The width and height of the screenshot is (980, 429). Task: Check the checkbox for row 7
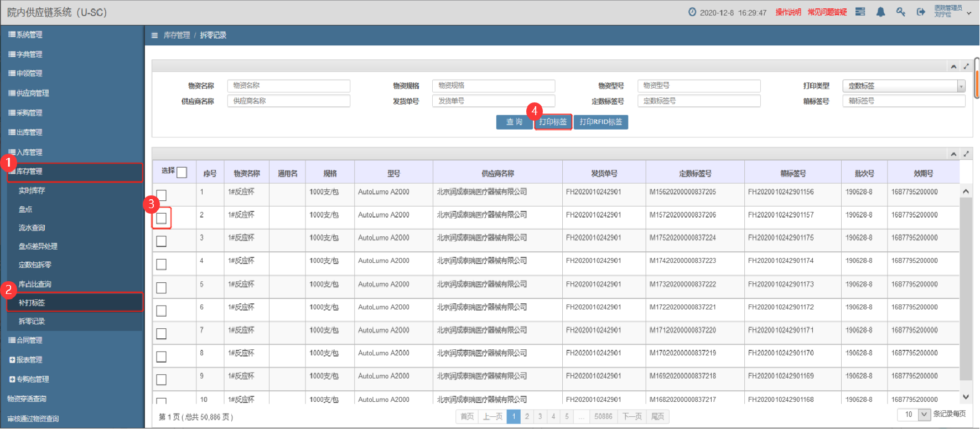point(161,334)
